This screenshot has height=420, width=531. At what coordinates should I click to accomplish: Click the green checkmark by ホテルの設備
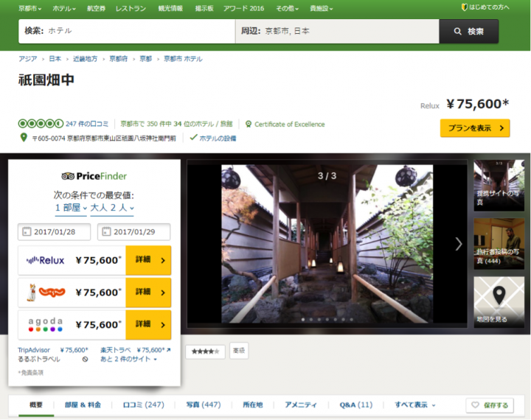(x=193, y=137)
